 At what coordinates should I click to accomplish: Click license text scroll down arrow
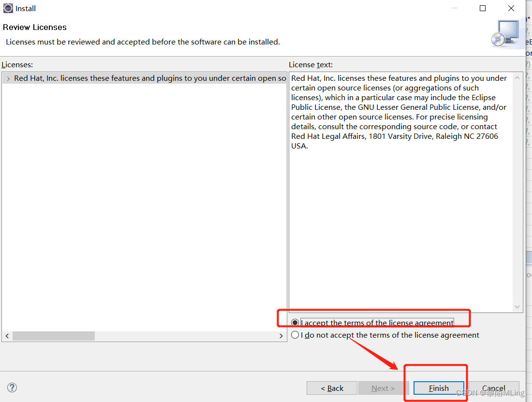pyautogui.click(x=517, y=307)
